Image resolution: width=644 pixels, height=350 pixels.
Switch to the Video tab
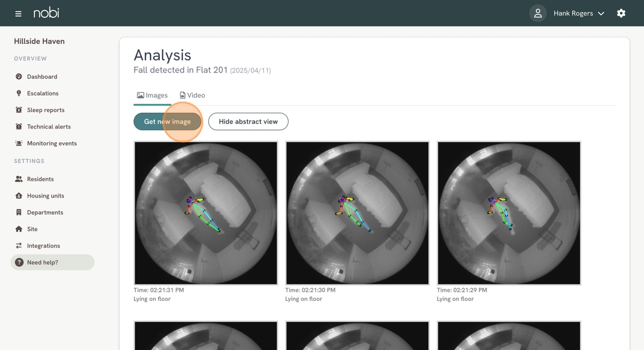[192, 96]
